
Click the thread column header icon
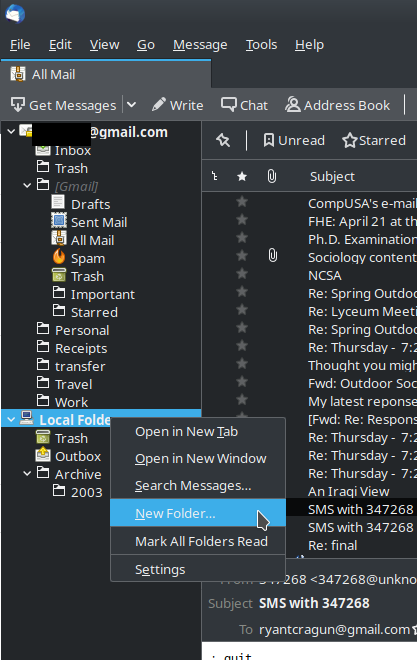pos(215,176)
